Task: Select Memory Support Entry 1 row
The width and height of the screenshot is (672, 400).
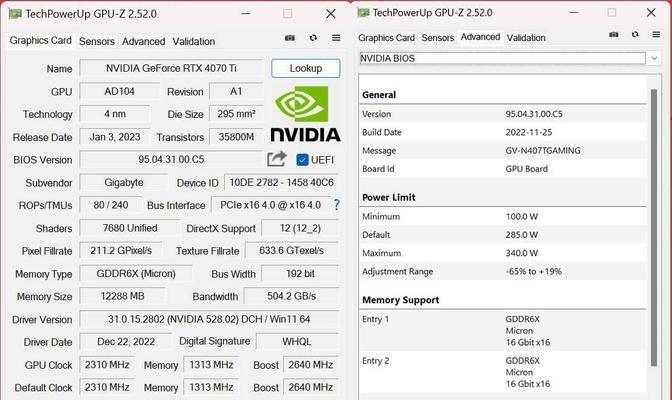Action: coord(503,331)
